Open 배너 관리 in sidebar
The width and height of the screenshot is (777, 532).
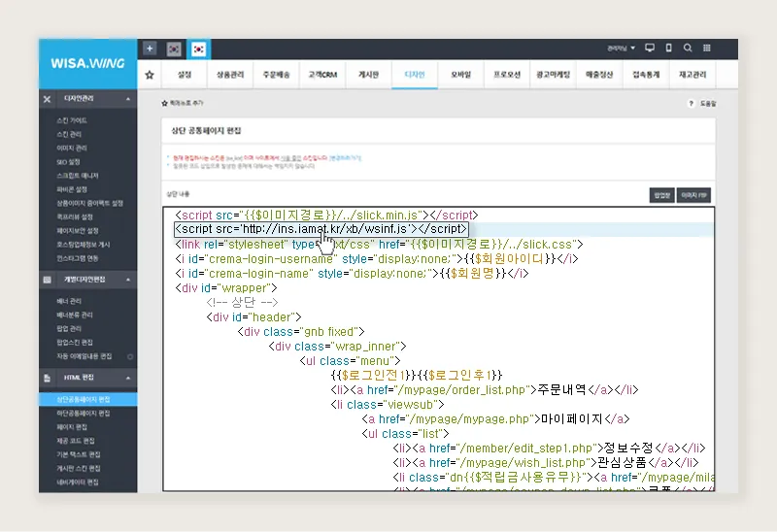coord(69,301)
